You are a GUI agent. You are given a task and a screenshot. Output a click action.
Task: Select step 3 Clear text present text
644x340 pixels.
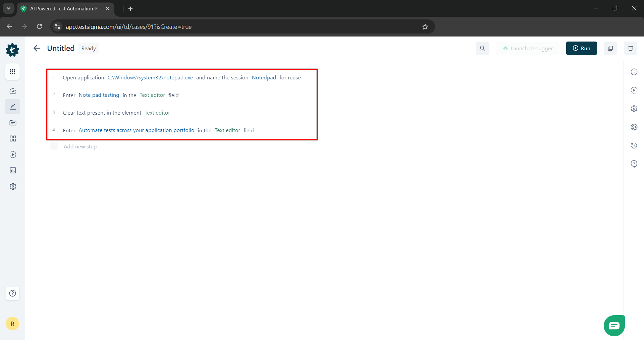tap(102, 113)
